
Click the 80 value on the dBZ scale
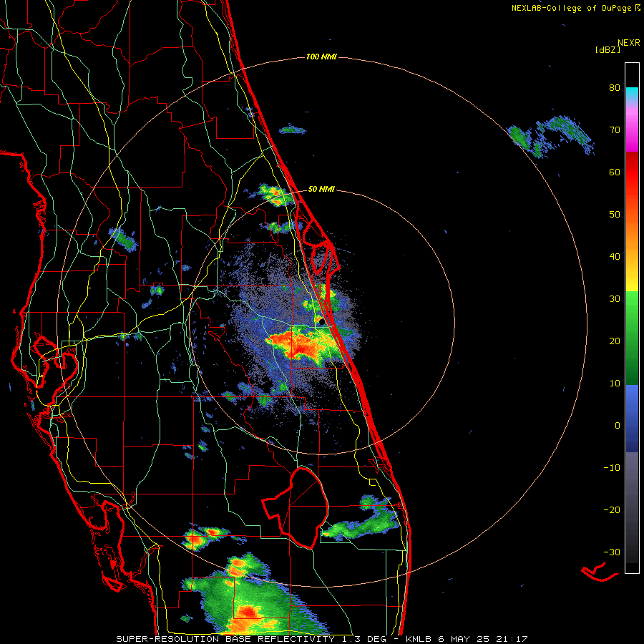click(x=615, y=88)
